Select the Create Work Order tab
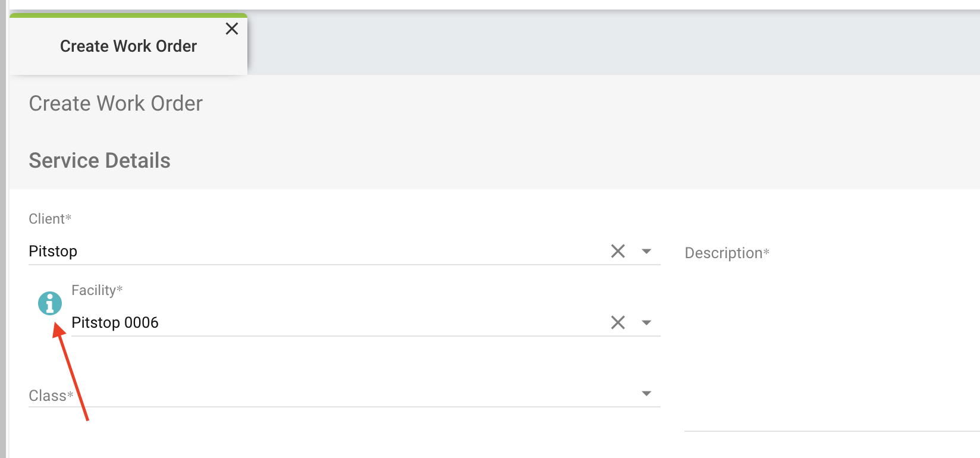This screenshot has width=980, height=458. [128, 46]
